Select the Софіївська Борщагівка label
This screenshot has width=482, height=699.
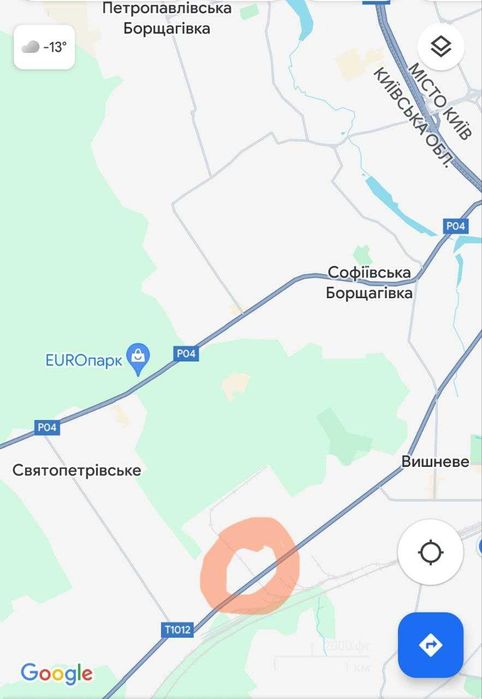(369, 283)
